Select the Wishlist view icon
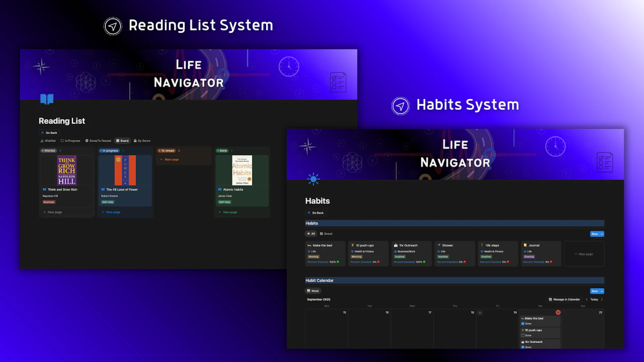Viewport: 644px width, 362px height. [42, 140]
